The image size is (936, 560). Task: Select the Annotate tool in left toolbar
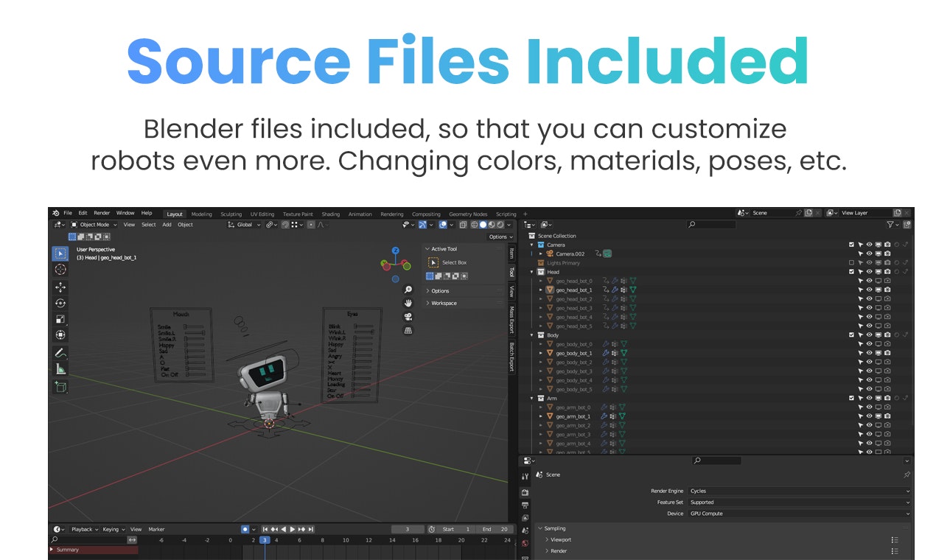[x=60, y=353]
